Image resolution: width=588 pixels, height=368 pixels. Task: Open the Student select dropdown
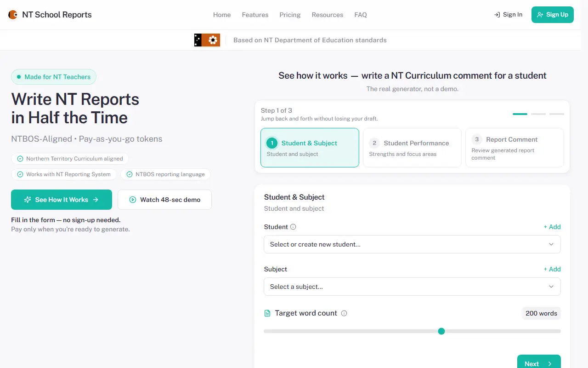(x=412, y=244)
